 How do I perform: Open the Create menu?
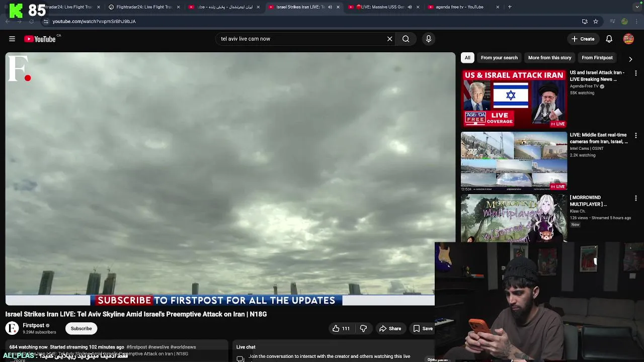pyautogui.click(x=583, y=39)
